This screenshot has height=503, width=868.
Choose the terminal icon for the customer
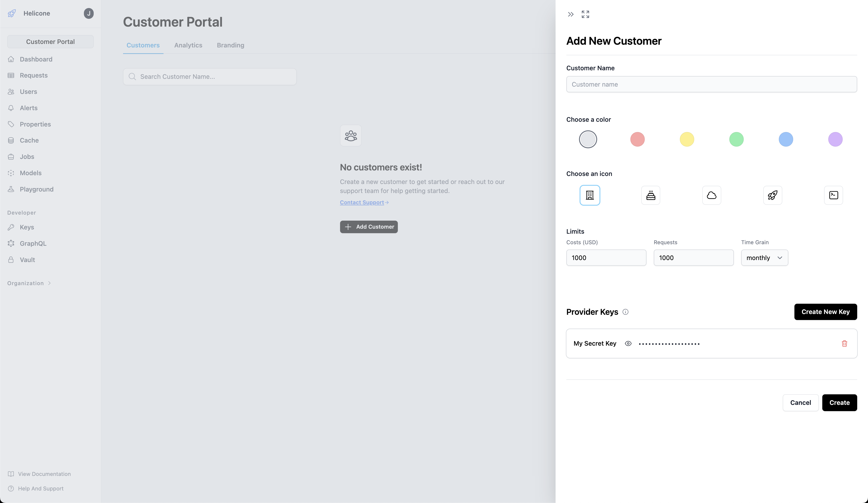point(833,195)
